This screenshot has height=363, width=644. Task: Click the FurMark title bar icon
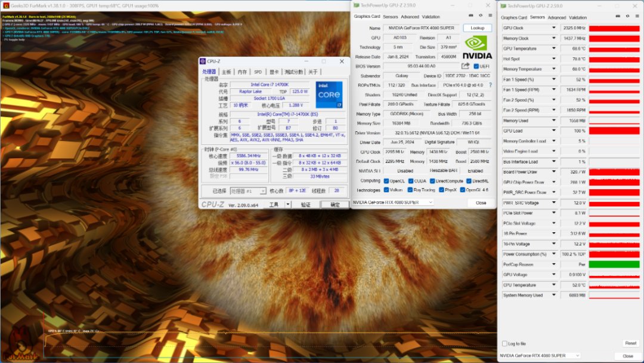(x=6, y=6)
